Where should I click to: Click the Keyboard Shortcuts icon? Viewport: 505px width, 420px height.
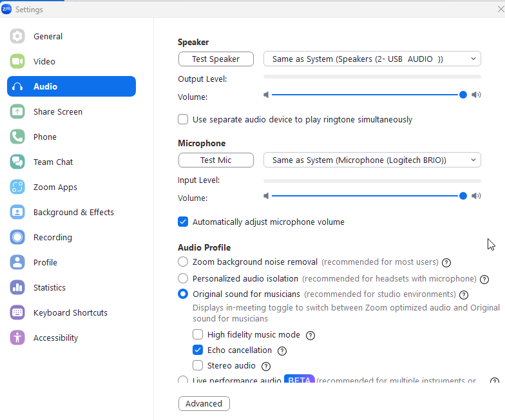click(17, 313)
